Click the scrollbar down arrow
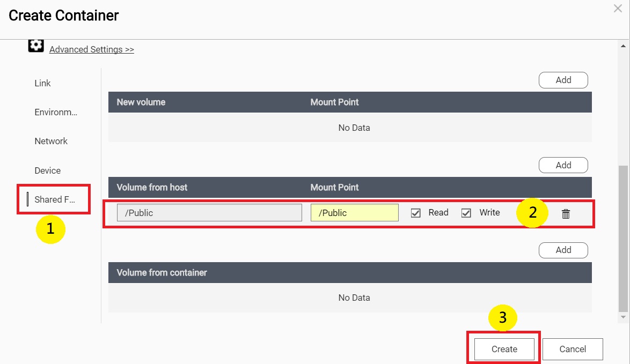The height and width of the screenshot is (364, 630). 622,317
